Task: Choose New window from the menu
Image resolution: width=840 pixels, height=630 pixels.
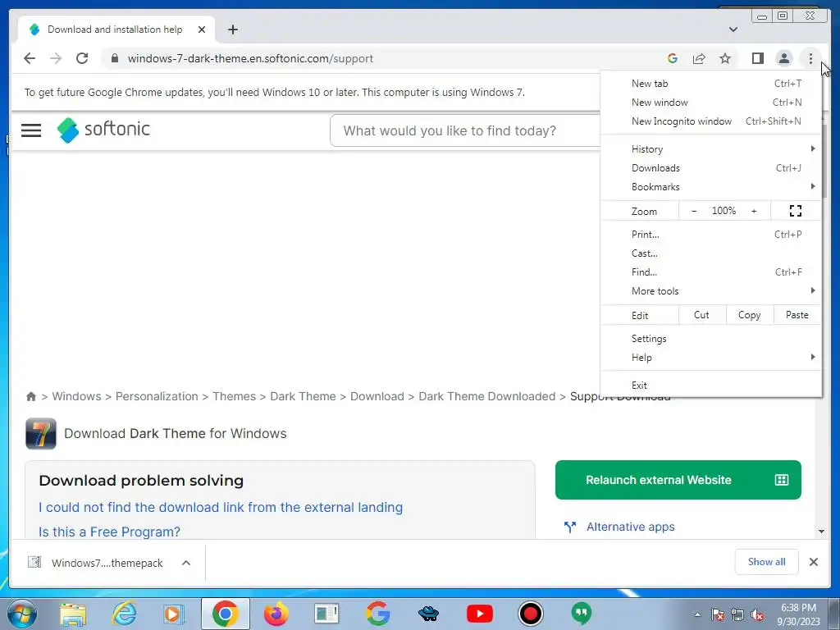Action: click(x=711, y=103)
